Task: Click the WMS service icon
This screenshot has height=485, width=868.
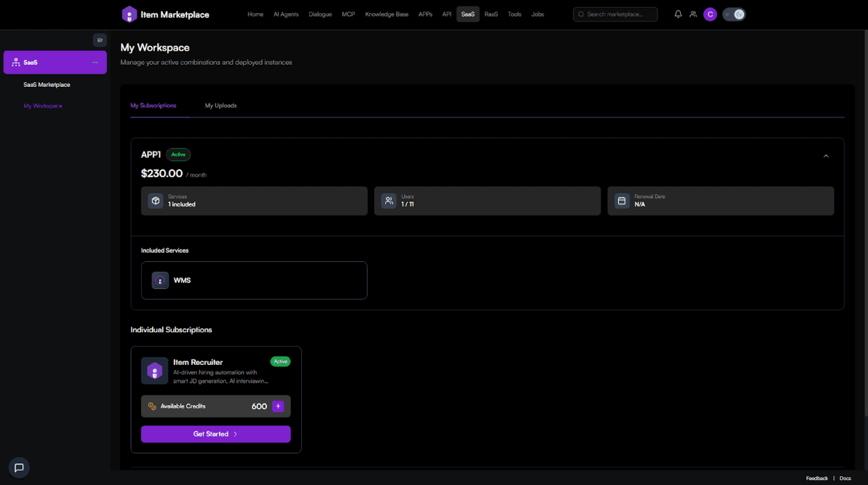Action: pyautogui.click(x=161, y=281)
